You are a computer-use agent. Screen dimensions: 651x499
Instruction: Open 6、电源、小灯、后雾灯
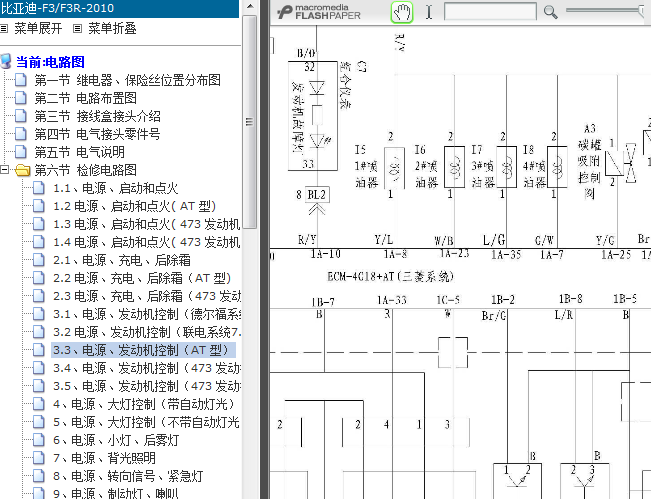click(116, 440)
